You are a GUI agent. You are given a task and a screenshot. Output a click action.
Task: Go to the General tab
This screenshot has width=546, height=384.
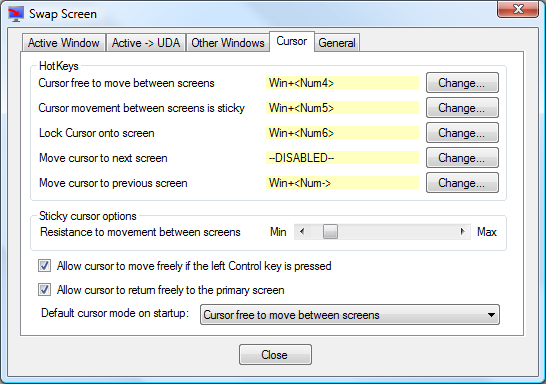337,43
